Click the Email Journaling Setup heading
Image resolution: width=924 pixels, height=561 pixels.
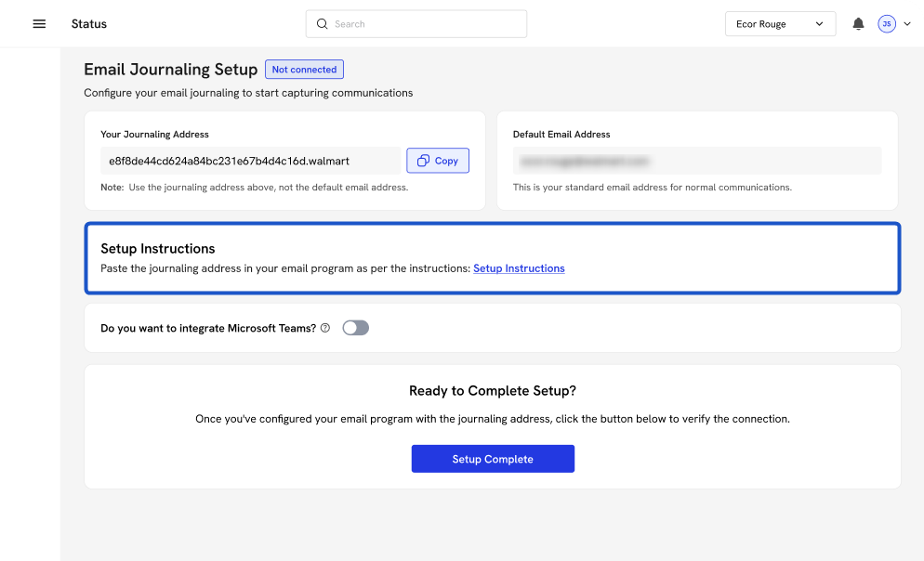click(170, 70)
